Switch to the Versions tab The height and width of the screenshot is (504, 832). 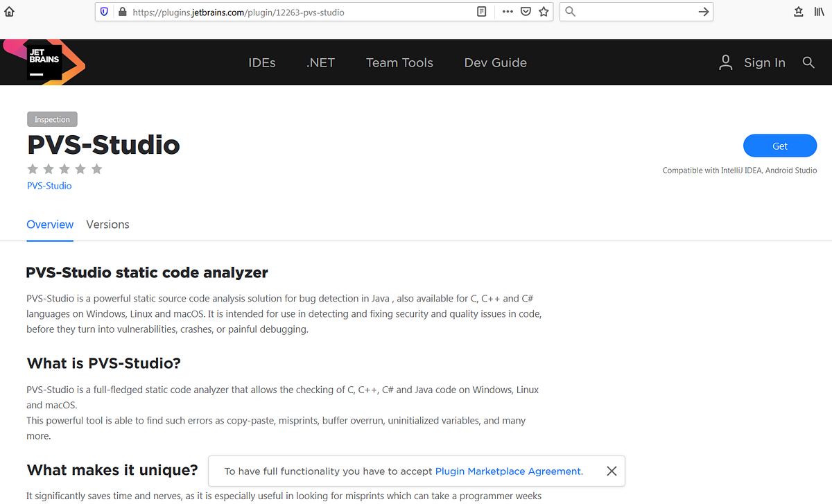pyautogui.click(x=107, y=224)
